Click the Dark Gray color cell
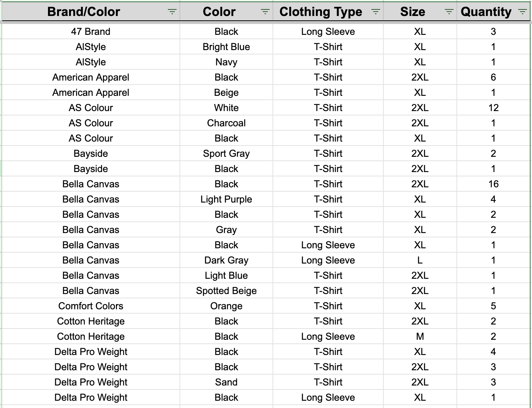 (226, 260)
